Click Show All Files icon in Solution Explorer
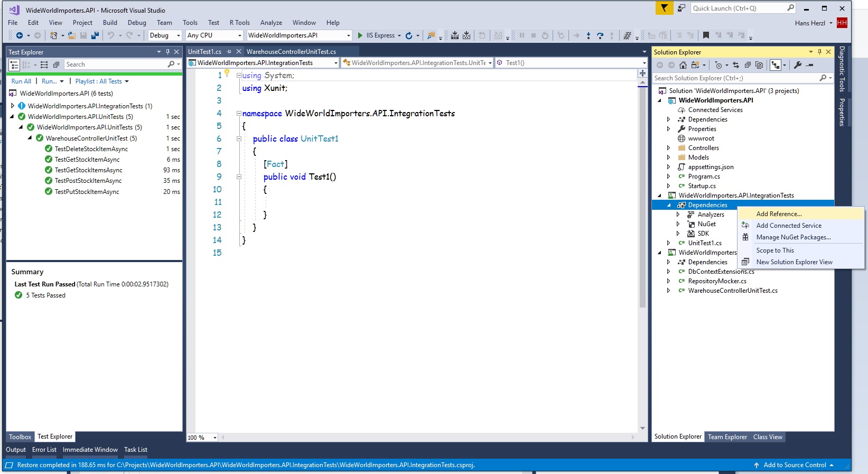 tap(759, 65)
